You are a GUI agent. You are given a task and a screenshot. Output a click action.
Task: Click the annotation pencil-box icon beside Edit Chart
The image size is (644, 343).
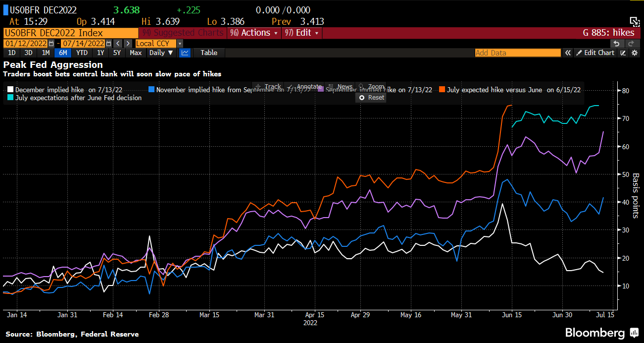pos(623,53)
